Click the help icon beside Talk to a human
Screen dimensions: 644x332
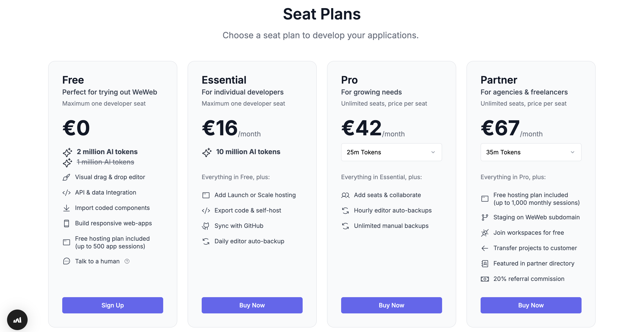[127, 261]
